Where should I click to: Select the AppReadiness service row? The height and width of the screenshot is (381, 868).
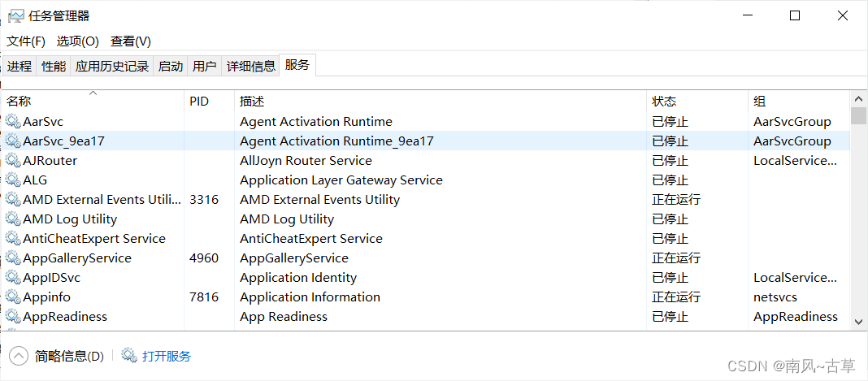[x=426, y=316]
